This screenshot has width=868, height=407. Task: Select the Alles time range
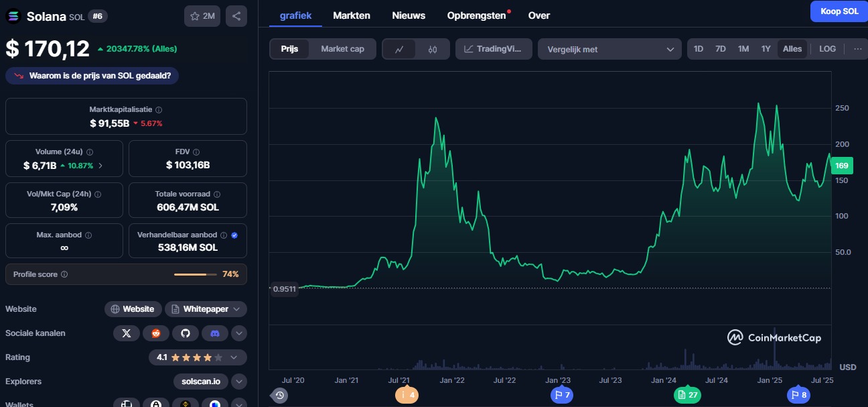pos(792,49)
